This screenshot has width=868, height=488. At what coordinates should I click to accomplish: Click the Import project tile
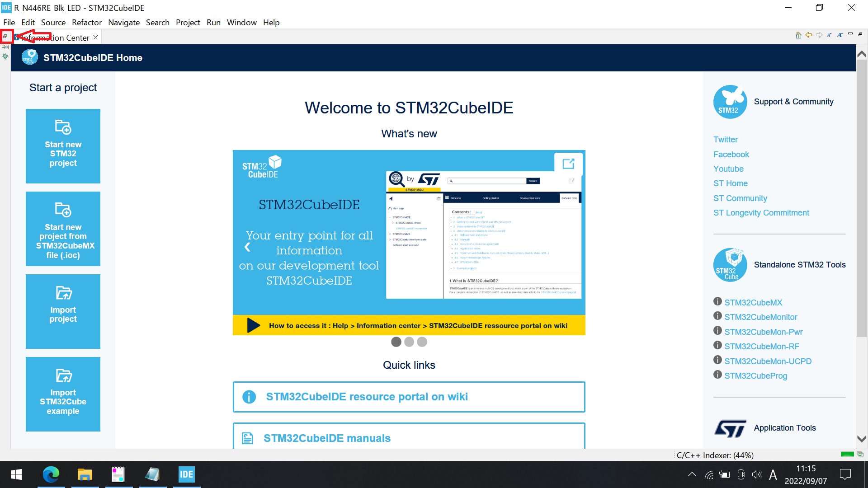tap(63, 311)
